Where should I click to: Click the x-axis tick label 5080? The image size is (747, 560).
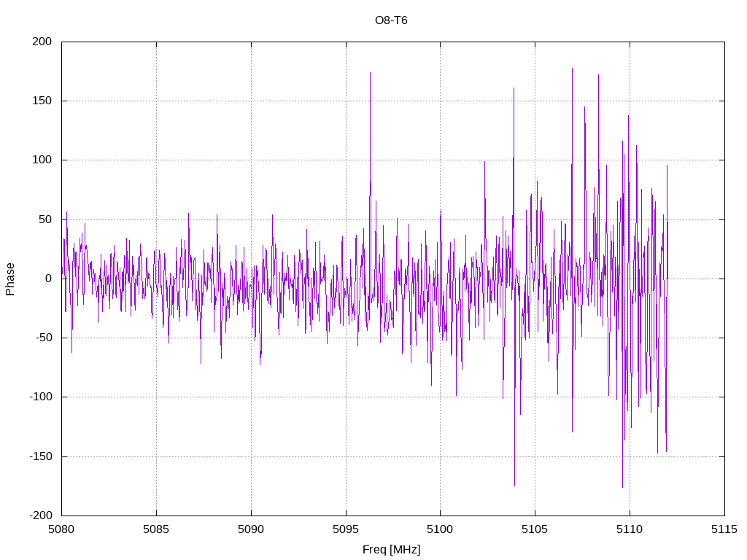pyautogui.click(x=61, y=529)
